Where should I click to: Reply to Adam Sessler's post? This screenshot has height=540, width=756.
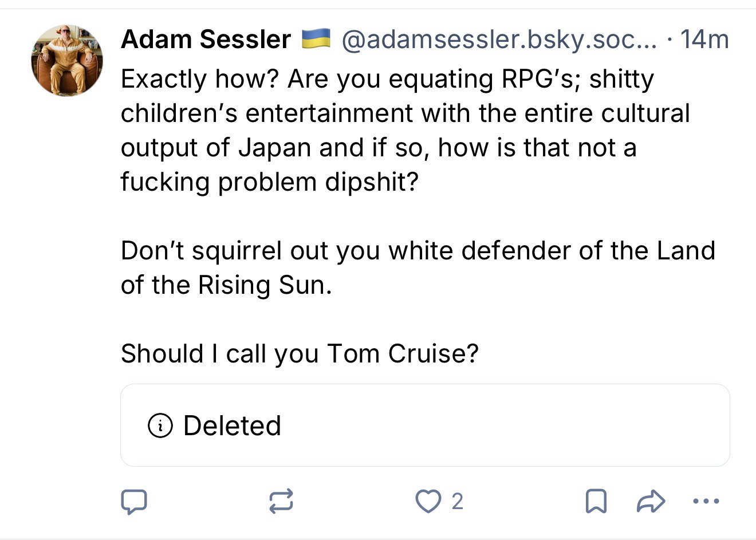pos(134,502)
